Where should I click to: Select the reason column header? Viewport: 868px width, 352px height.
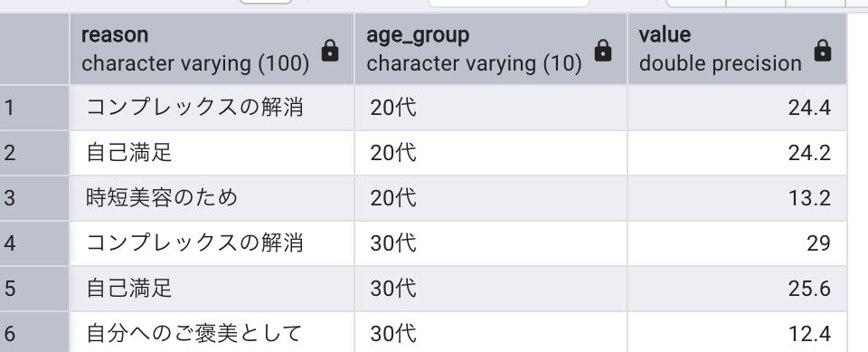click(x=212, y=49)
